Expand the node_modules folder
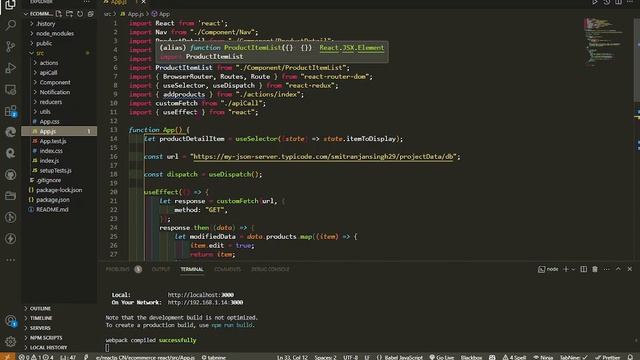 [x=55, y=33]
